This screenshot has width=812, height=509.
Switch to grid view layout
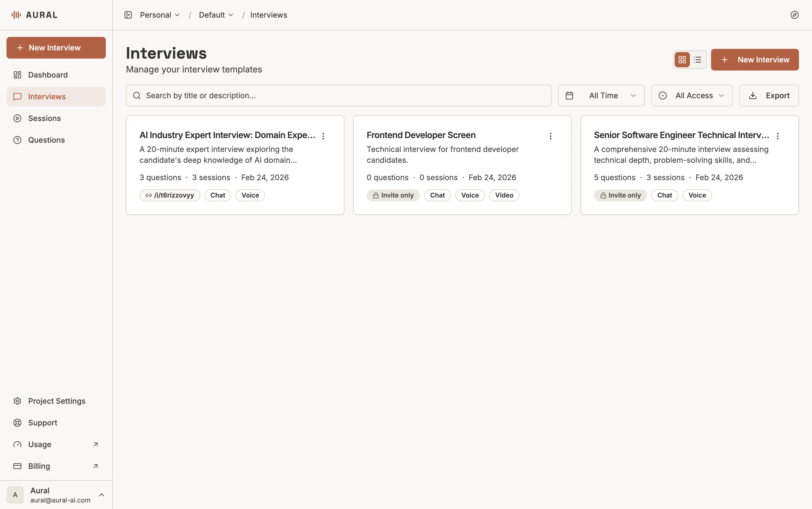click(682, 60)
